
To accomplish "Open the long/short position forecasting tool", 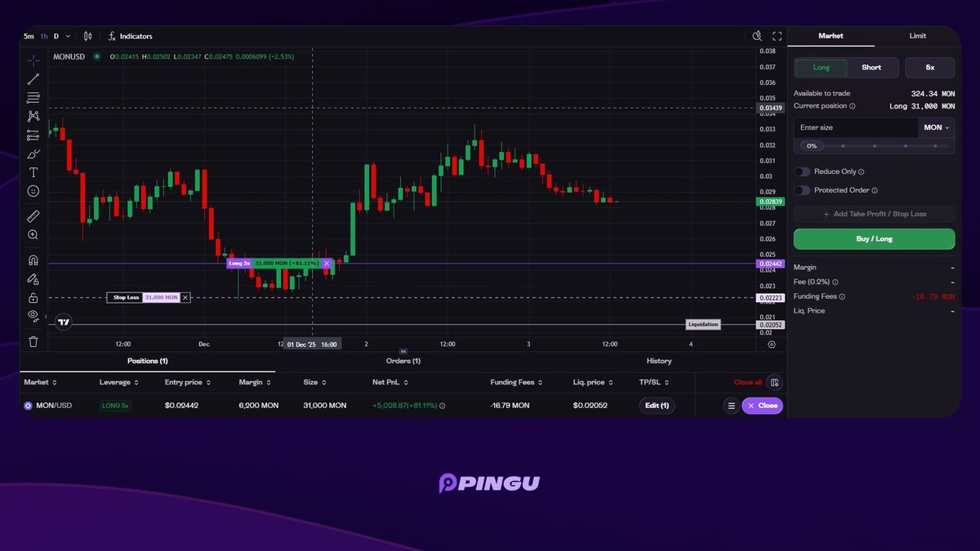I will tap(33, 136).
